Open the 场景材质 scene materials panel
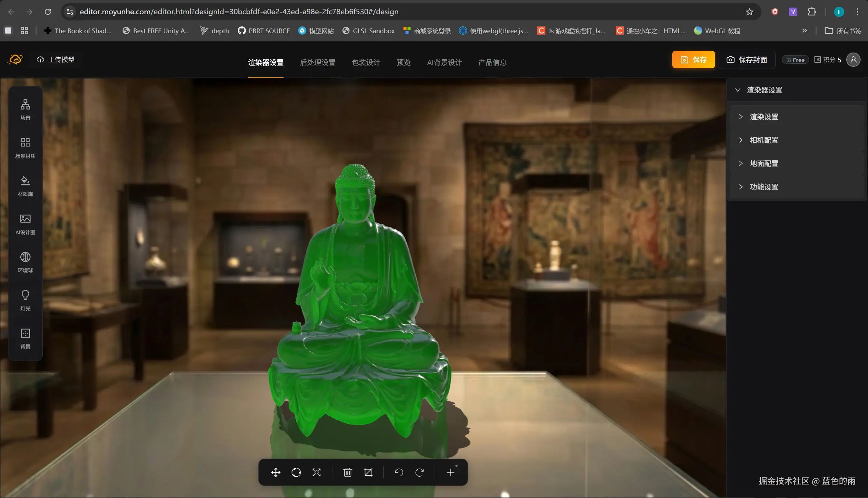This screenshot has height=498, width=868. click(x=25, y=147)
